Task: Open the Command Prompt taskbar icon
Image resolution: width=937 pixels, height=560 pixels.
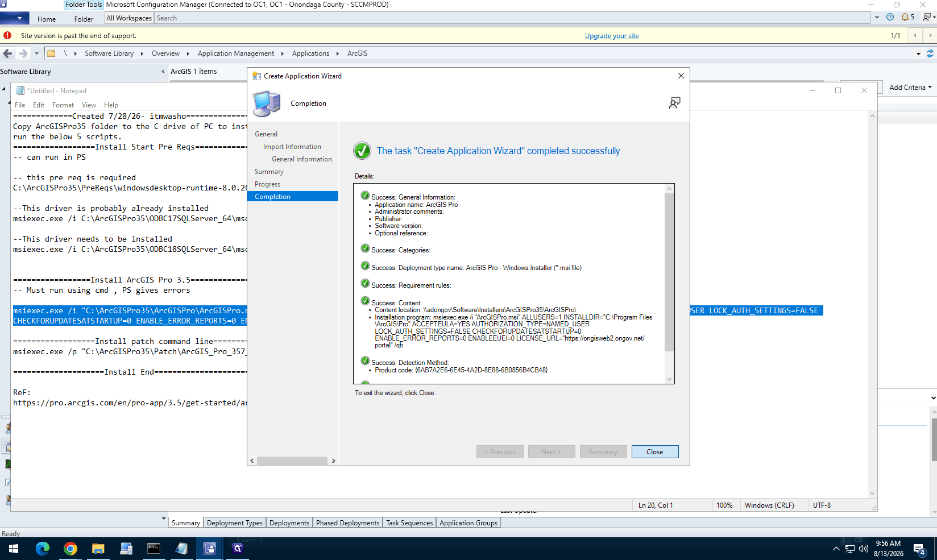Action: pos(154,549)
